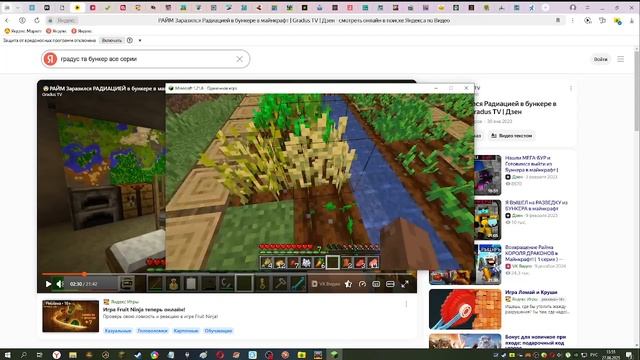Open Fruit Ninja ad title link

point(144,309)
